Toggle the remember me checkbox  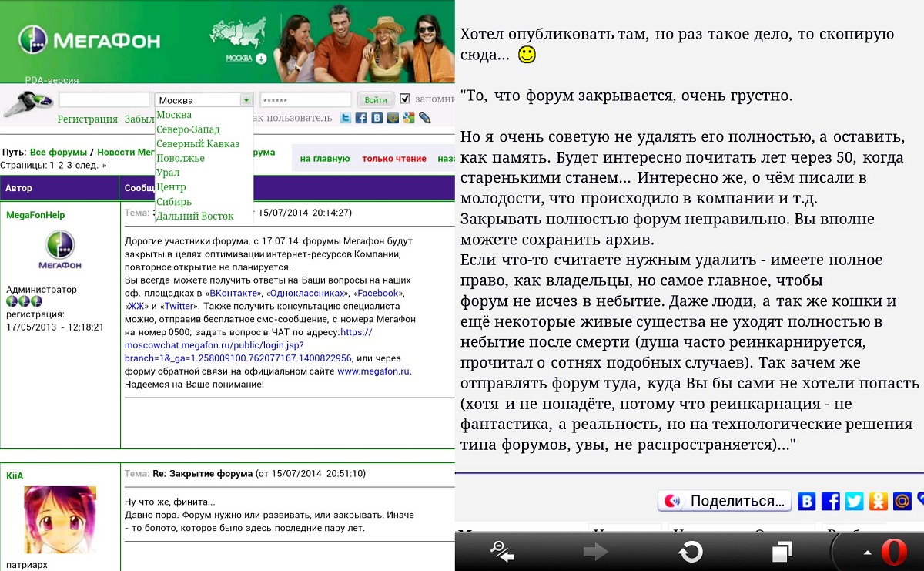(x=405, y=99)
